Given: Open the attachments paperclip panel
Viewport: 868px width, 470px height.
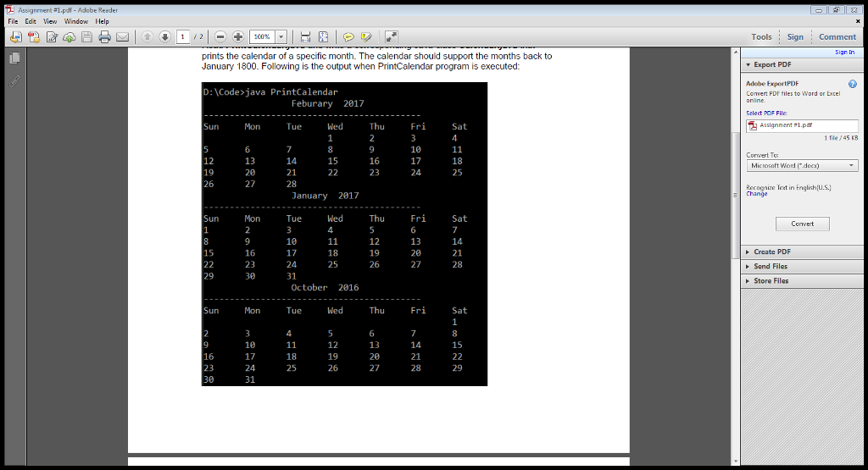Looking at the screenshot, I should click(x=14, y=82).
